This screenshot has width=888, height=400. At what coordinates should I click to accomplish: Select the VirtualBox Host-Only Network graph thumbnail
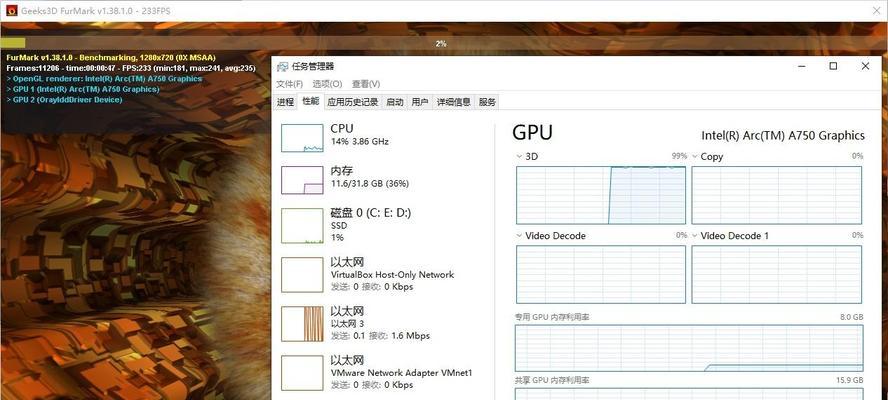302,275
